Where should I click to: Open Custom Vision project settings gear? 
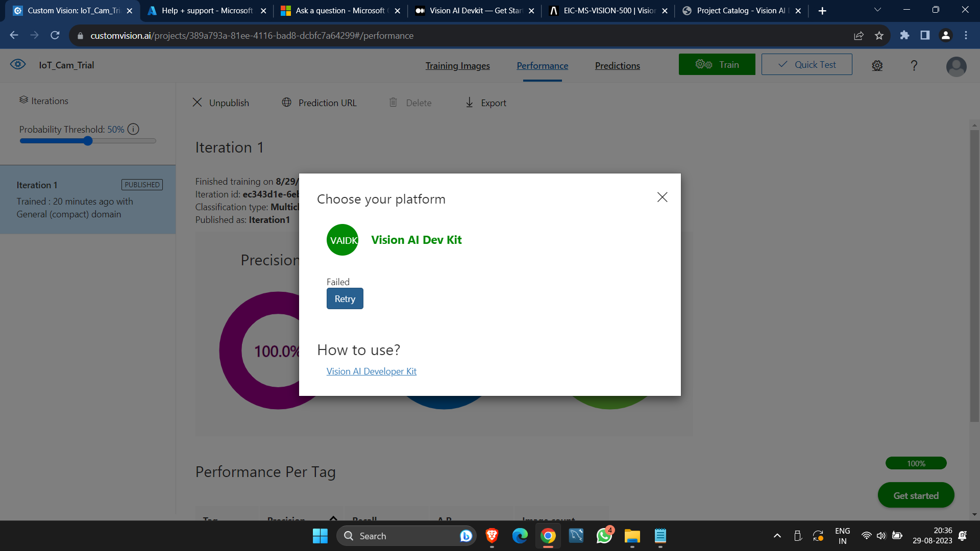tap(877, 65)
